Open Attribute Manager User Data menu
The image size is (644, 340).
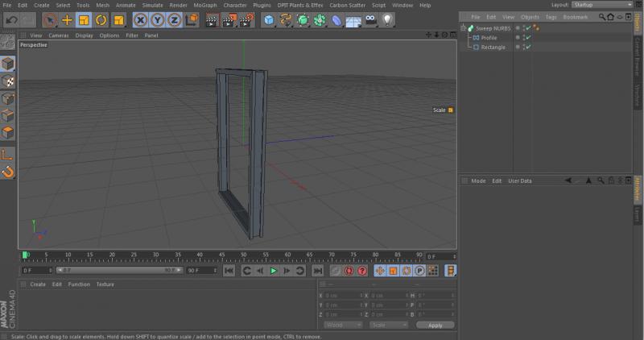pyautogui.click(x=520, y=181)
